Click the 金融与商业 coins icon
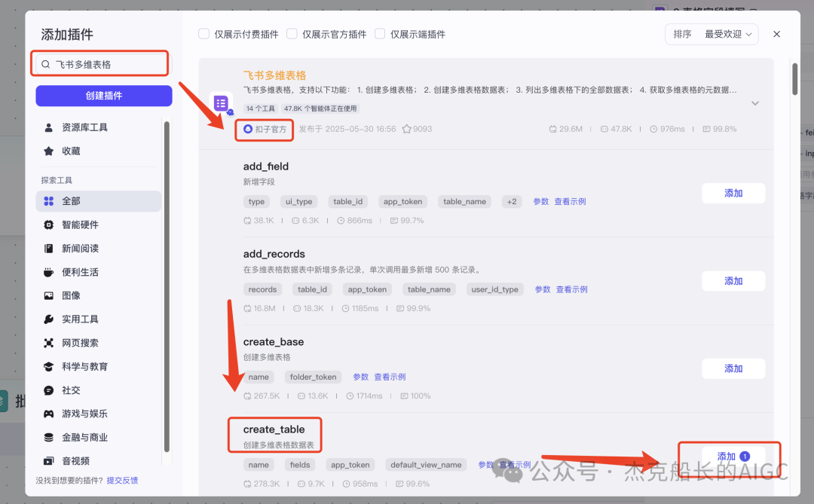 49,438
